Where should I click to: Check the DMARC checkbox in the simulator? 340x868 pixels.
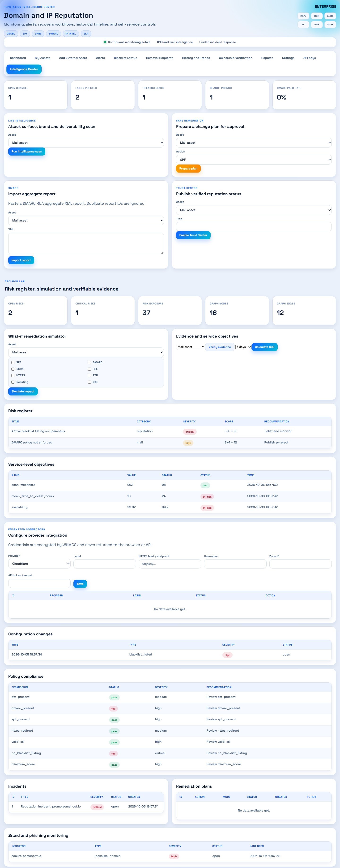pyautogui.click(x=89, y=363)
